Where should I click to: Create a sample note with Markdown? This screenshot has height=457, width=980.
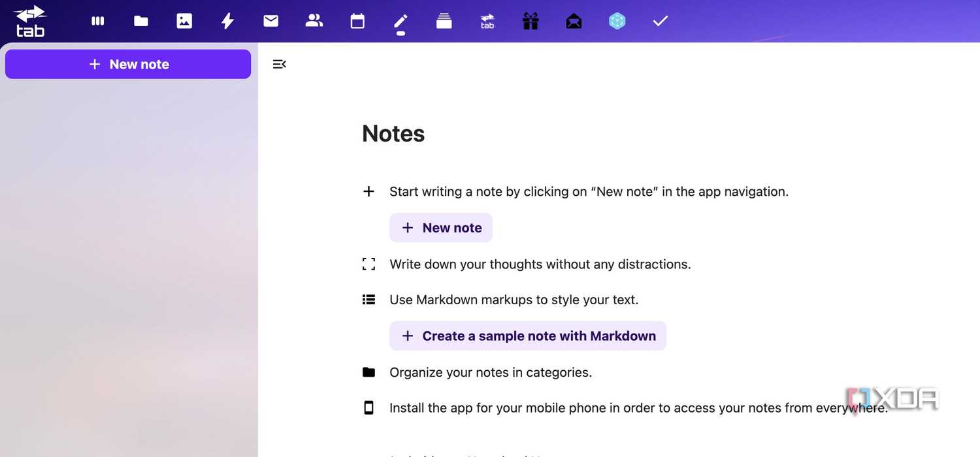click(x=528, y=336)
